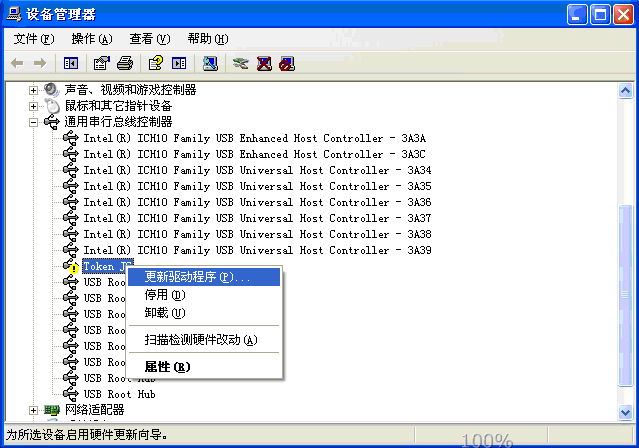
Task: Expand the 网络适配器 category
Action: pos(33,410)
